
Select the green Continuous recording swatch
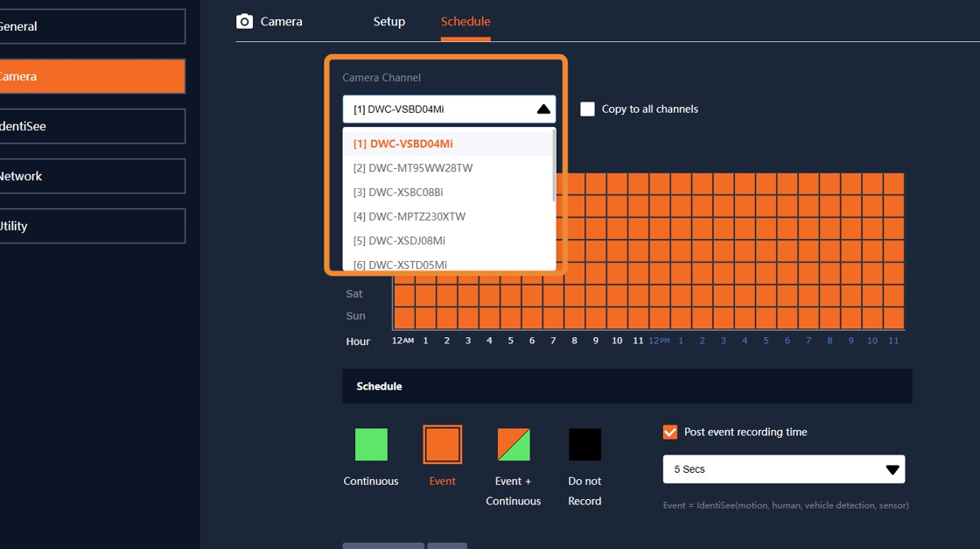click(x=371, y=445)
